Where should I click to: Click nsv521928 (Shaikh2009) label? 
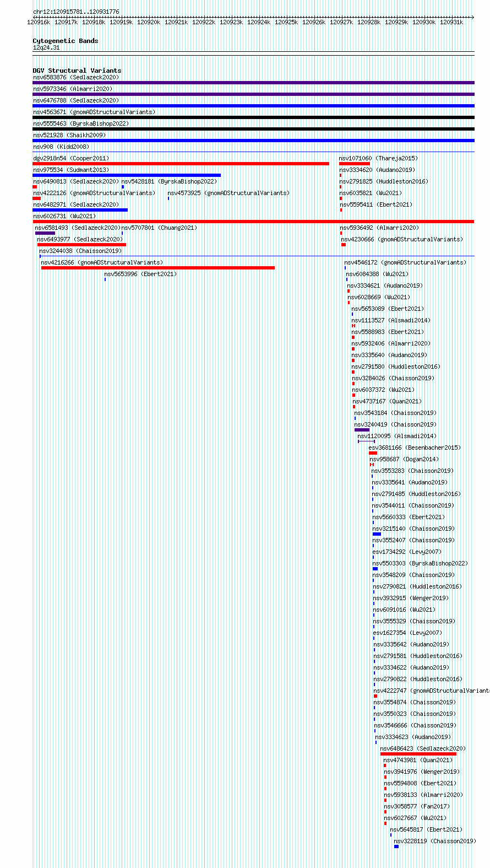point(69,136)
